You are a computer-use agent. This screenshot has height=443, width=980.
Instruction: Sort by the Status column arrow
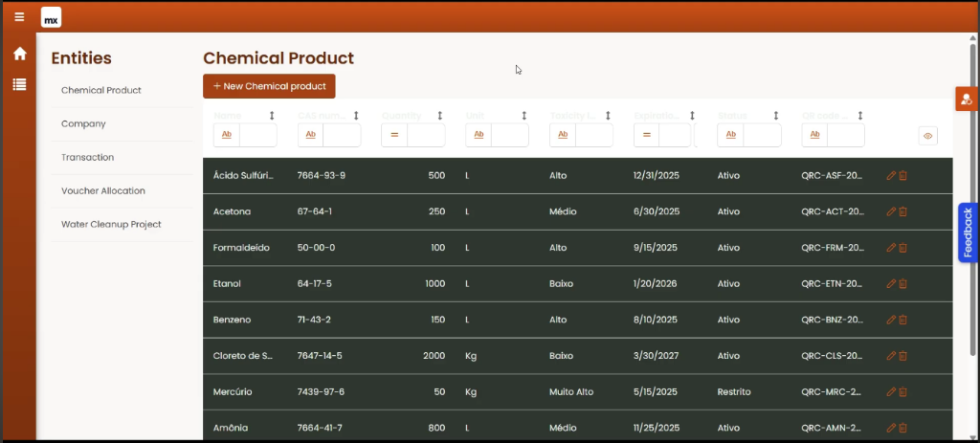pos(776,116)
